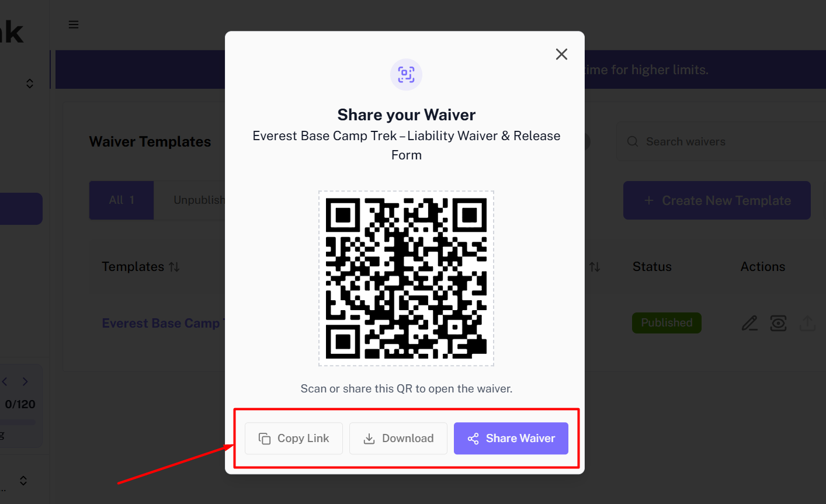Close the Share your Waiver dialog
The height and width of the screenshot is (504, 826).
tap(561, 54)
